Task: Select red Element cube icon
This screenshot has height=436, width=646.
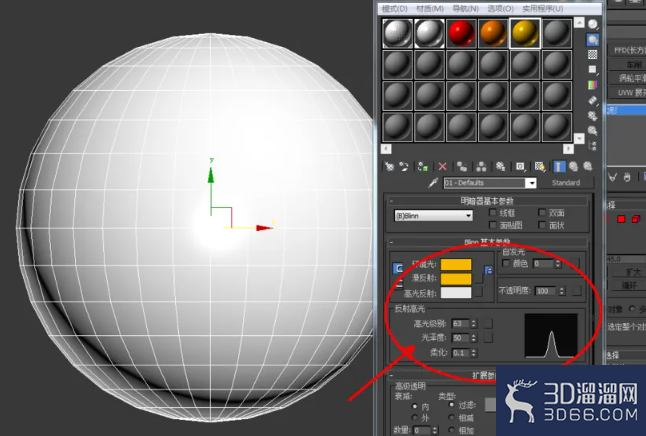Action: coord(636,219)
